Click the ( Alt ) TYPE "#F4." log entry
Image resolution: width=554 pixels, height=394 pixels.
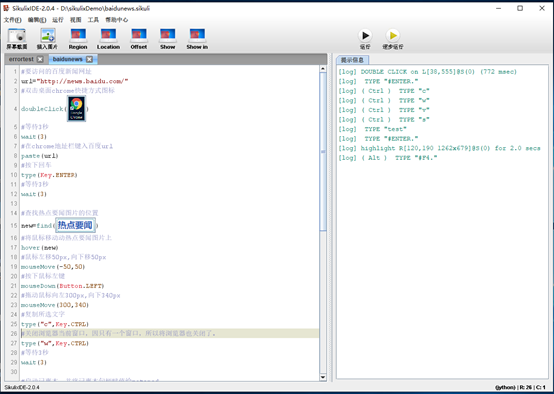point(388,158)
